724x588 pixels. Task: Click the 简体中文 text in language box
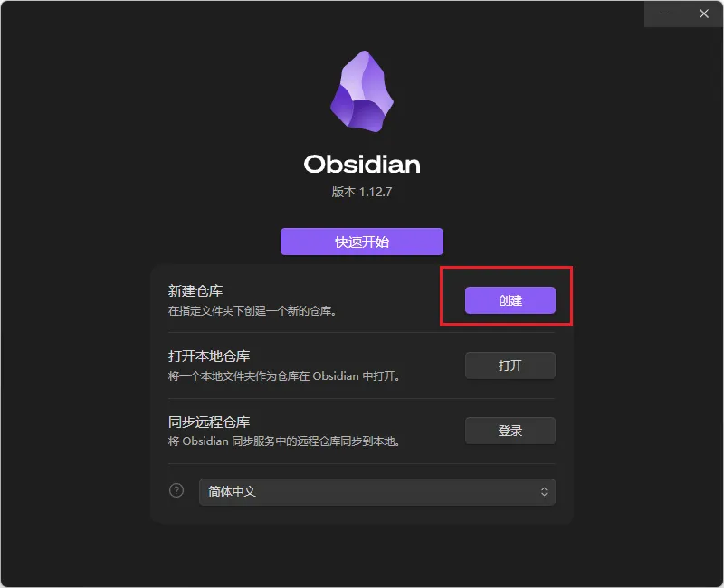click(x=232, y=491)
